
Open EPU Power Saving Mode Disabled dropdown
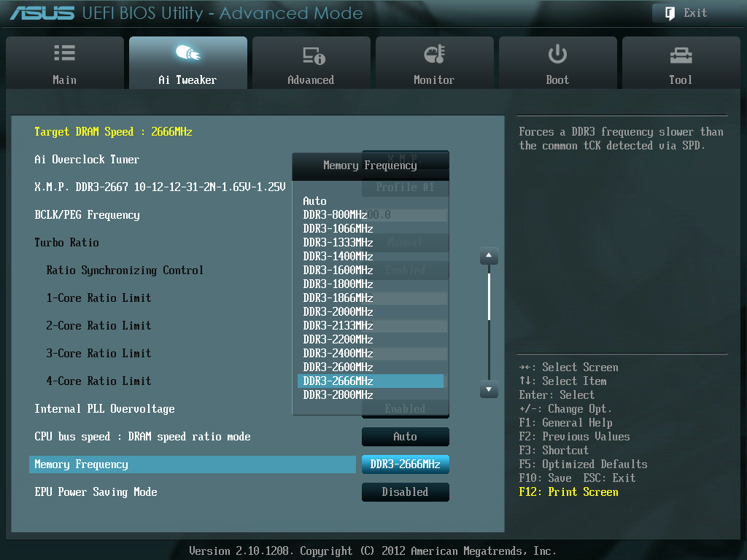point(406,492)
